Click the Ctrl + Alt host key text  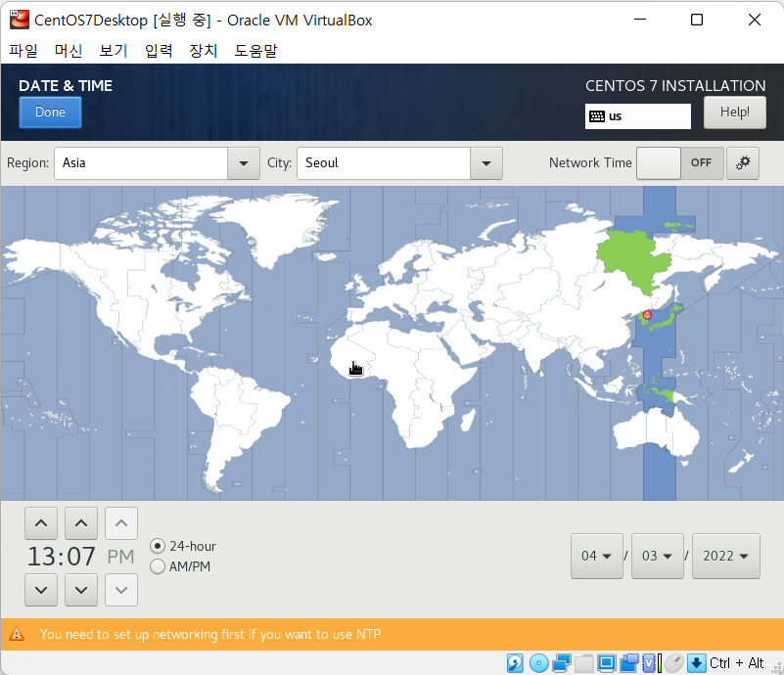pos(736,663)
